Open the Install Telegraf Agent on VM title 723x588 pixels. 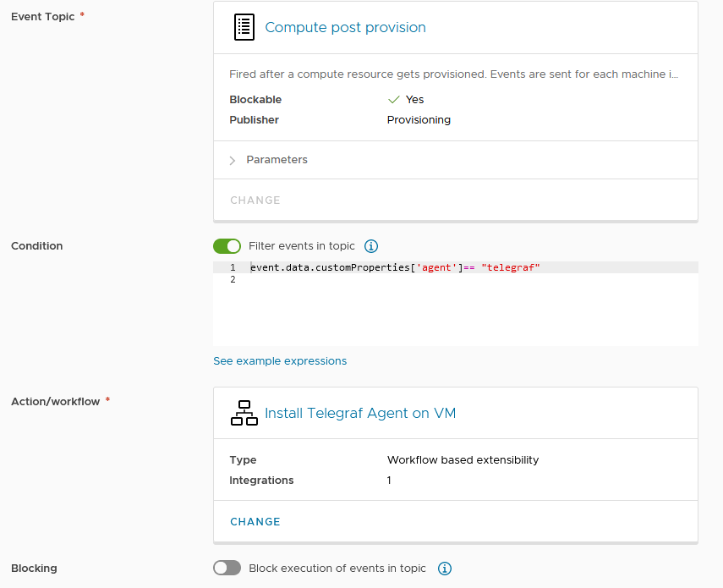coord(360,413)
